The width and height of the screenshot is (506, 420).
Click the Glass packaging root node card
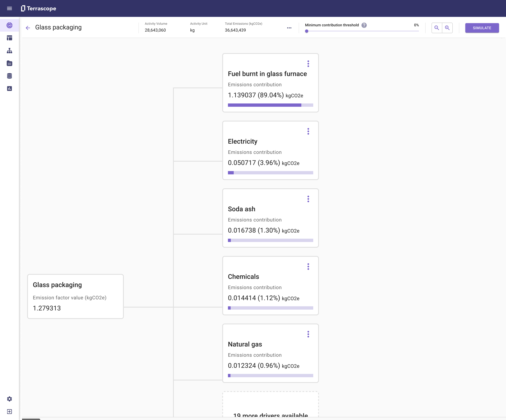coord(75,296)
